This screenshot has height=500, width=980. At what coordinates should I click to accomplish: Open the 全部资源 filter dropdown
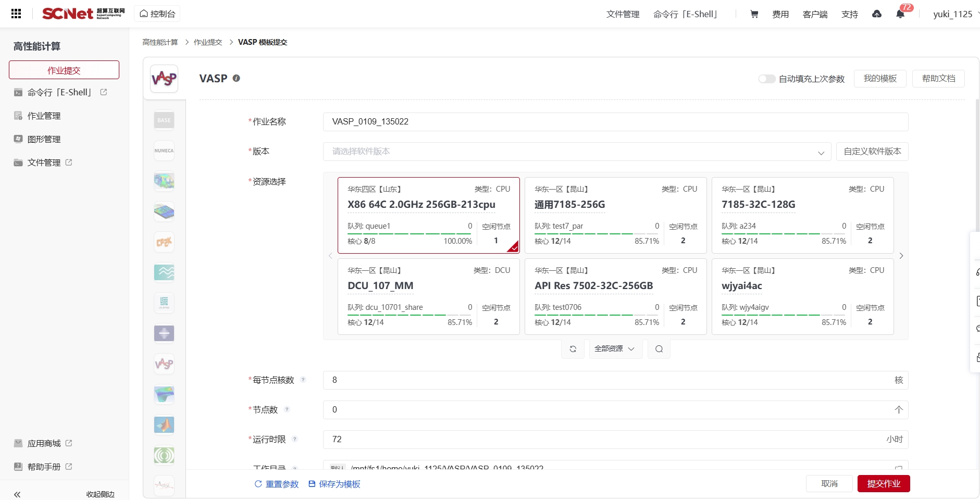pyautogui.click(x=614, y=349)
